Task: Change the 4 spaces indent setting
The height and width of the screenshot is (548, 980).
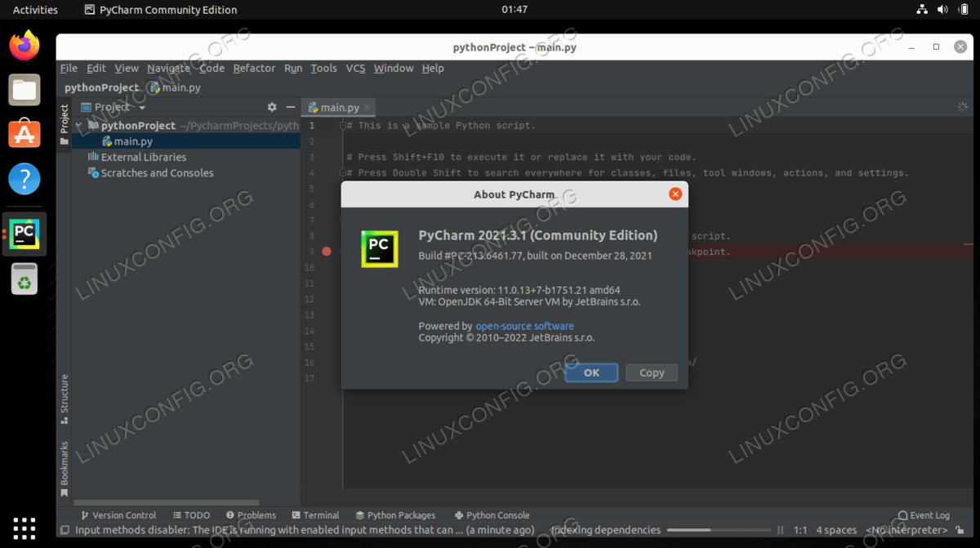Action: [x=836, y=530]
